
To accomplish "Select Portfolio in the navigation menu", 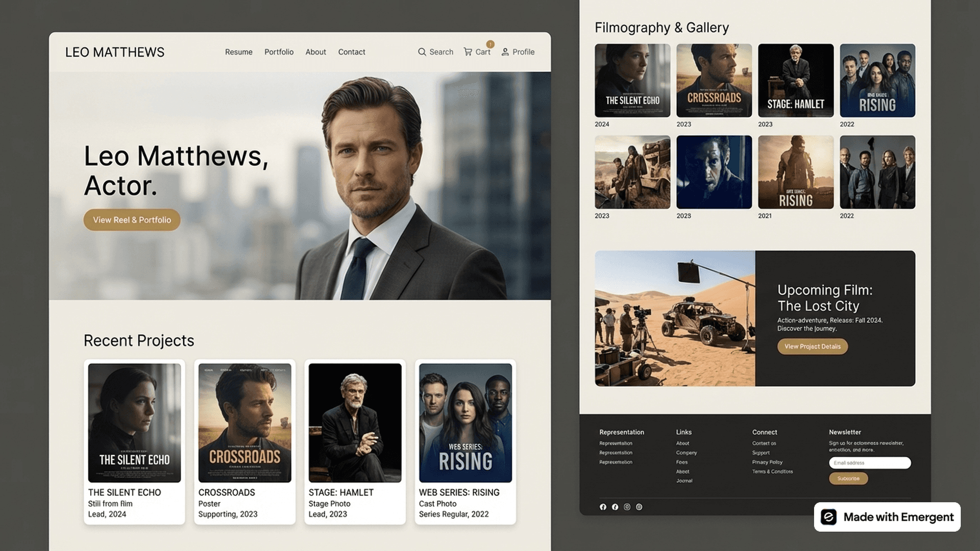I will tap(279, 52).
